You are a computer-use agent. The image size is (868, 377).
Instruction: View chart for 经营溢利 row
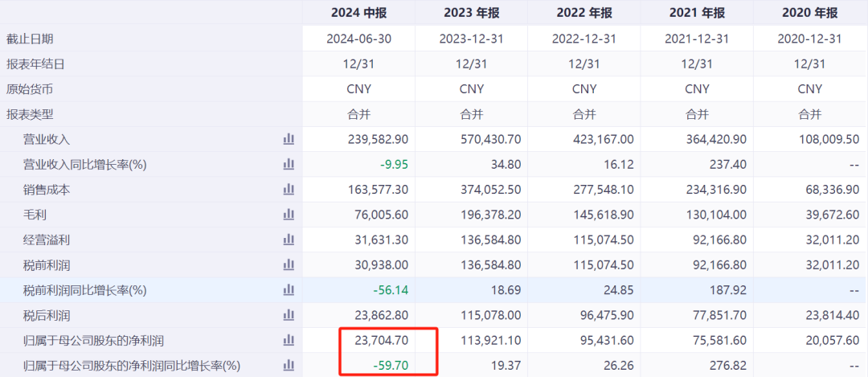tap(289, 240)
